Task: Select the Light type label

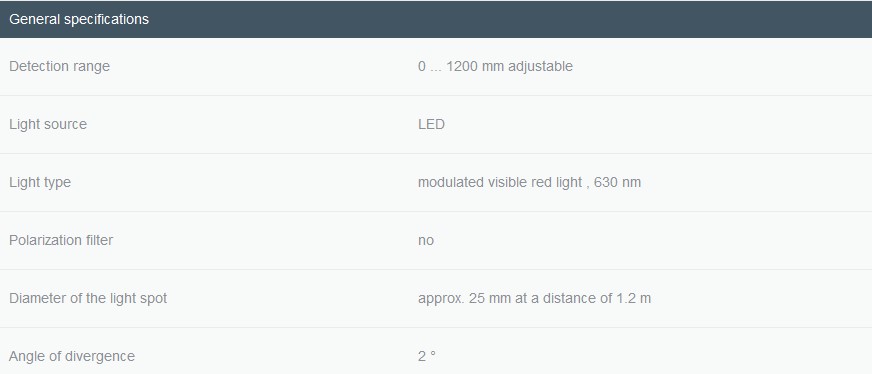Action: click(39, 182)
